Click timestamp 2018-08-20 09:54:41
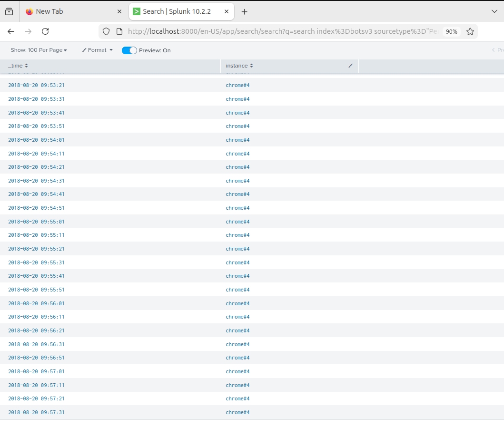Image resolution: width=504 pixels, height=427 pixels. 36,194
